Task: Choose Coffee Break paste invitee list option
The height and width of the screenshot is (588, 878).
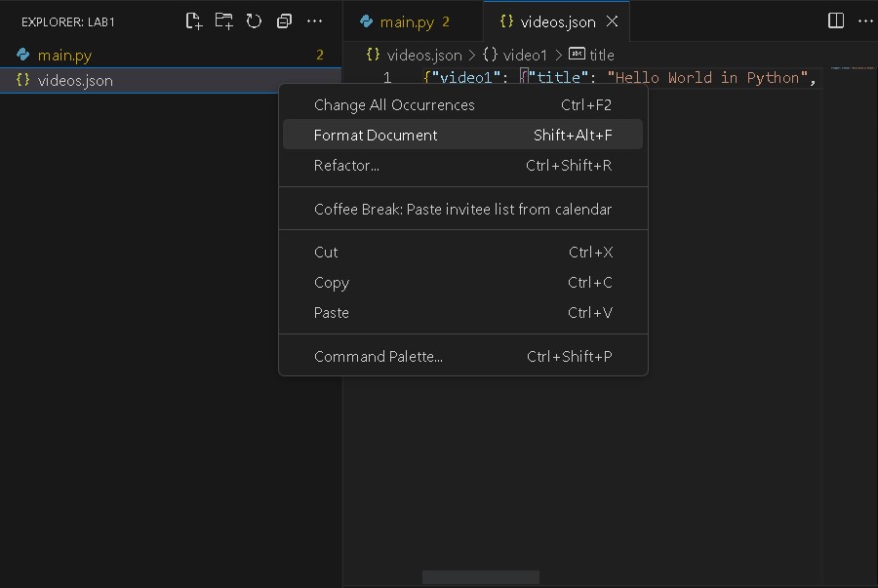Action: [x=462, y=209]
